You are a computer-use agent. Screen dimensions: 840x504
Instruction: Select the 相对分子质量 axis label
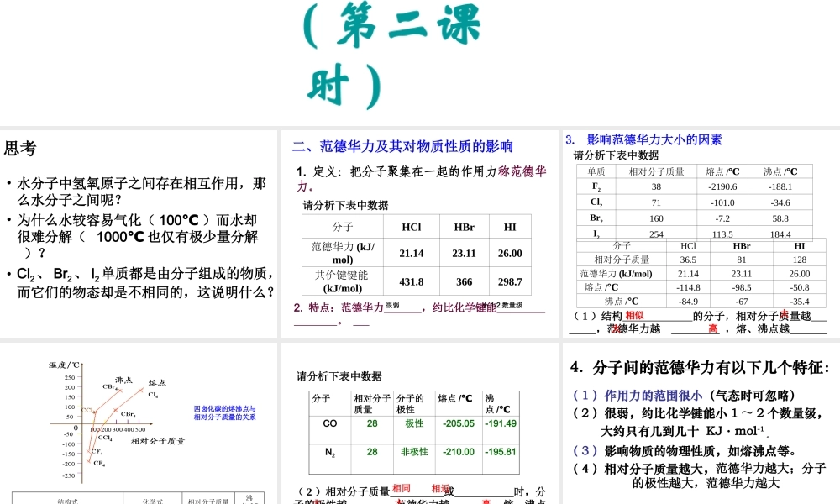coord(156,442)
